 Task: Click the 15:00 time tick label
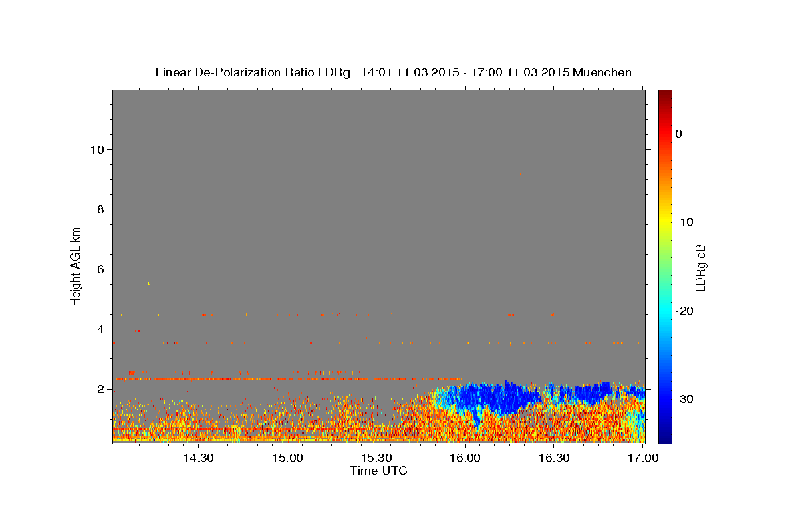tap(287, 458)
